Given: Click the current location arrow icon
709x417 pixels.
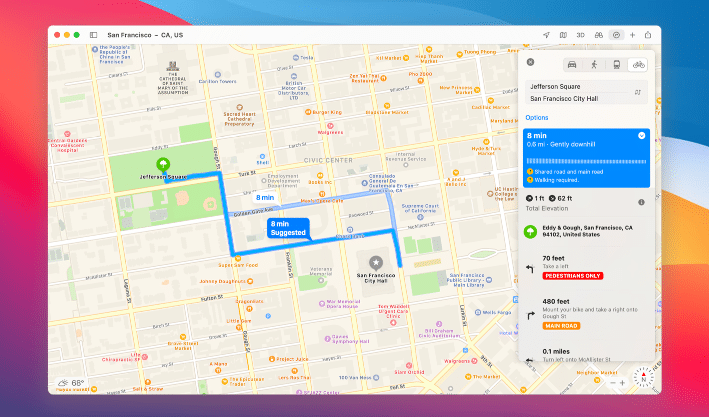Looking at the screenshot, I should [x=547, y=34].
